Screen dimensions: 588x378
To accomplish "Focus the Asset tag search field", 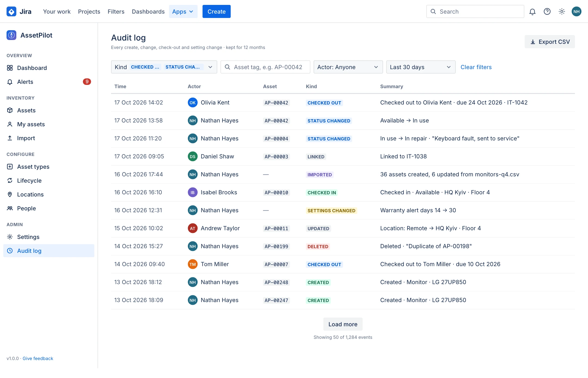I will point(265,67).
